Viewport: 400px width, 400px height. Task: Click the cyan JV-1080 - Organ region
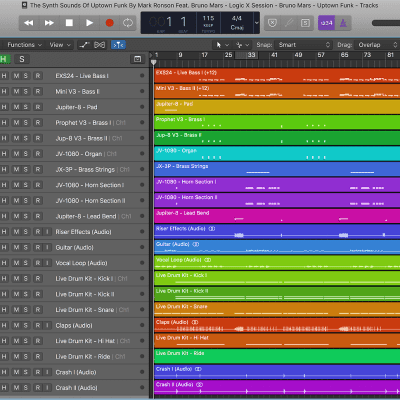pos(277,154)
